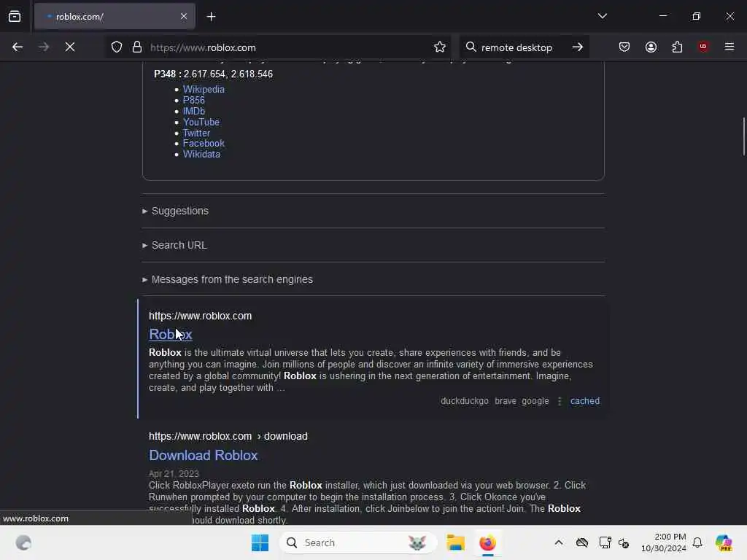Open the muted volume tray icon

624,542
